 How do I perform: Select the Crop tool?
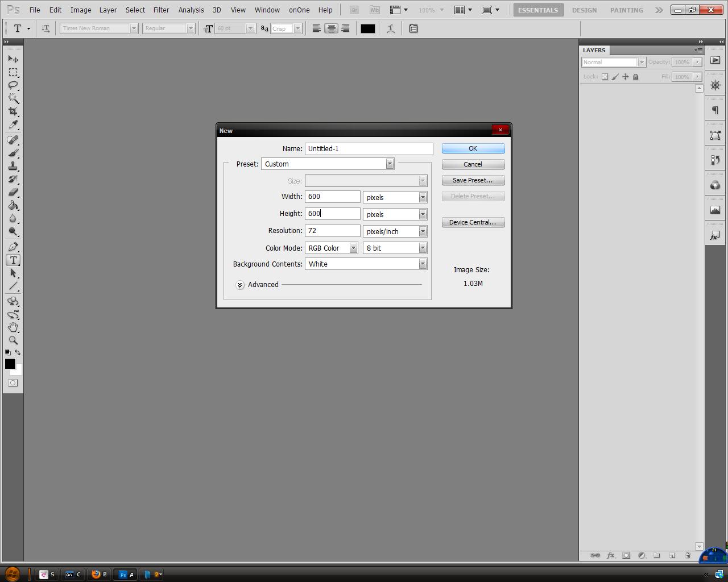pos(13,111)
